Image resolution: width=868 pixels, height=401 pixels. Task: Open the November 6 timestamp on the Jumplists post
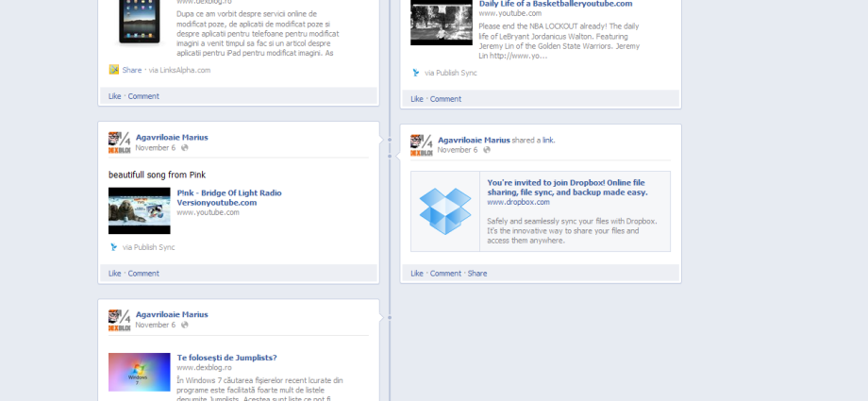(x=156, y=326)
